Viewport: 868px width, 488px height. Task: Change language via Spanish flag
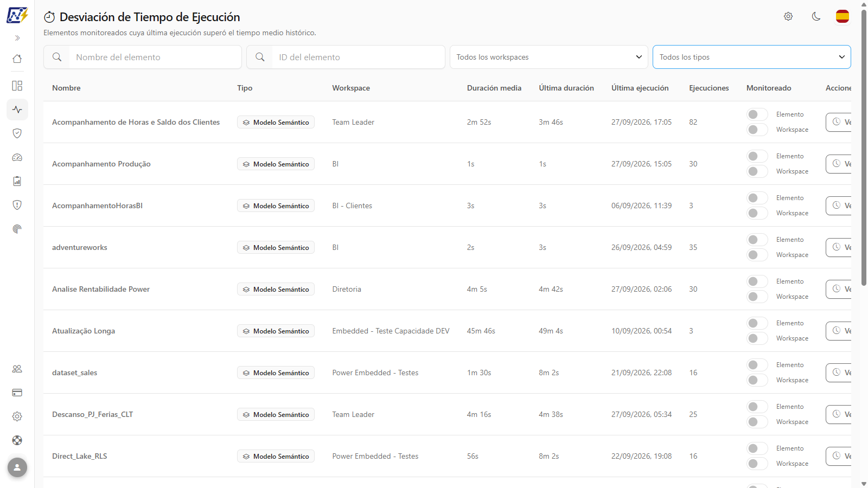coord(843,16)
